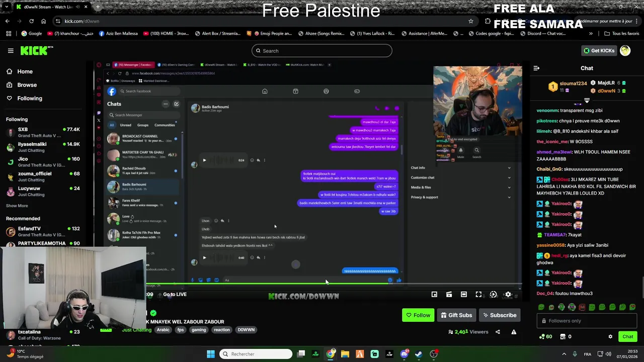Click the Kick search field
The image size is (644, 362).
click(x=322, y=51)
